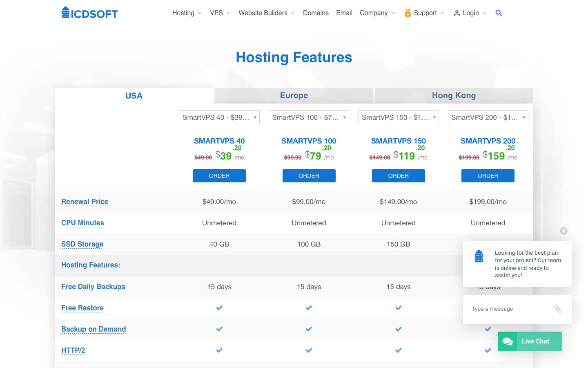The image size is (588, 368).
Task: Click the chat popup assistance message
Action: pos(528,264)
